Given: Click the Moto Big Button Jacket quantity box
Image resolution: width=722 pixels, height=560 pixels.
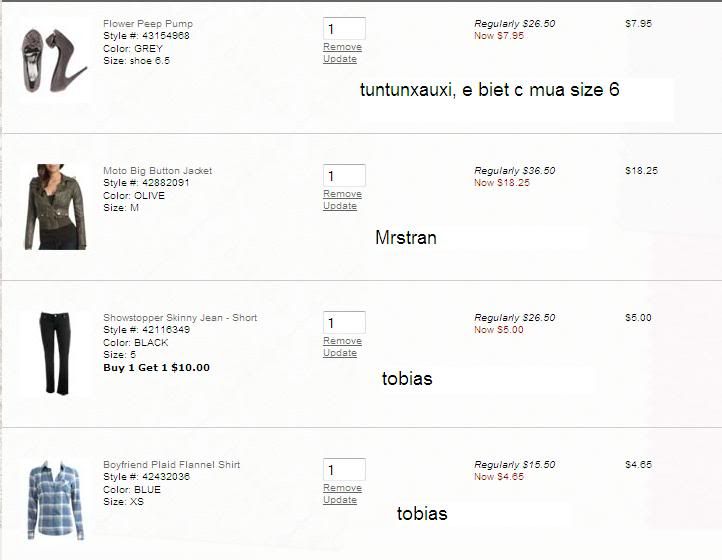Looking at the screenshot, I should [x=344, y=176].
